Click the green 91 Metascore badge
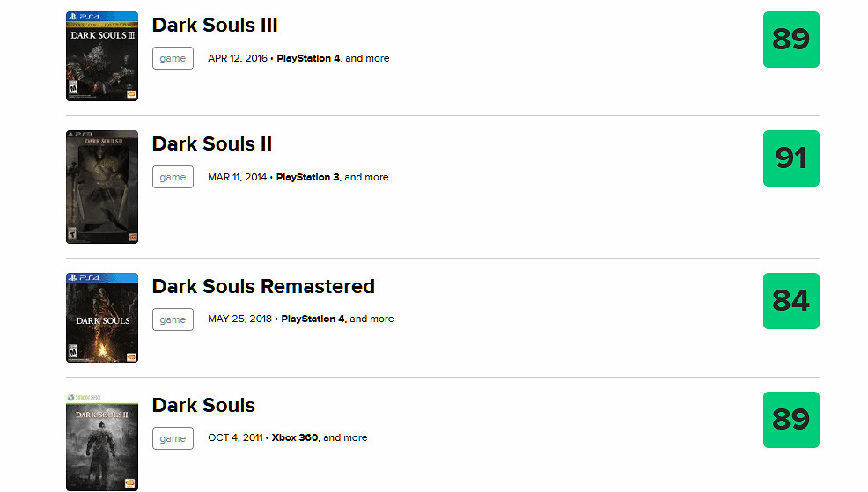This screenshot has width=868, height=492. coord(791,158)
